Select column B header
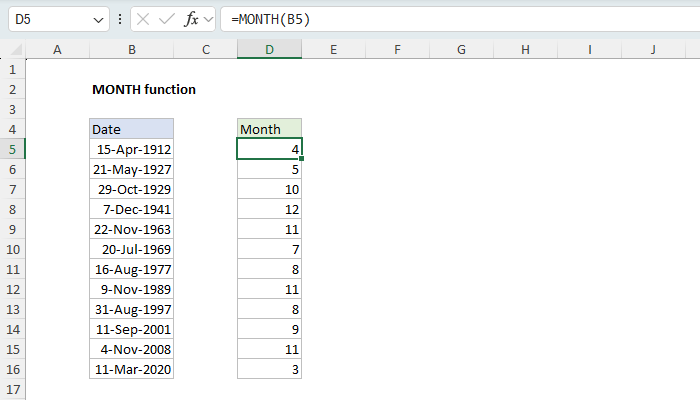Viewport: 700px width, 400px height. point(131,49)
